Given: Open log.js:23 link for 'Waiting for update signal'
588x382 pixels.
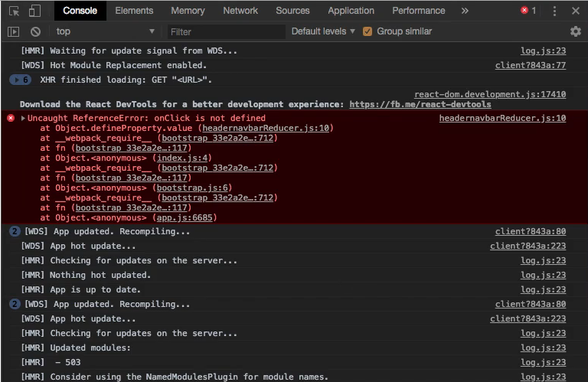Looking at the screenshot, I should pos(543,51).
